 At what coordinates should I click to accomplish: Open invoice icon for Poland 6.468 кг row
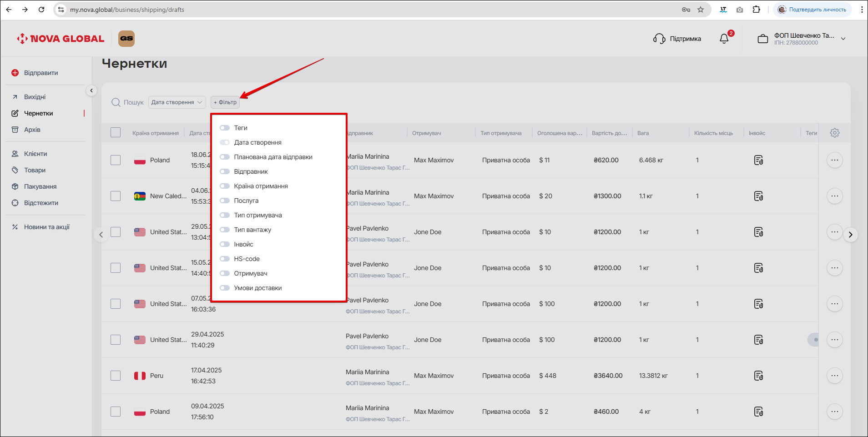point(758,160)
